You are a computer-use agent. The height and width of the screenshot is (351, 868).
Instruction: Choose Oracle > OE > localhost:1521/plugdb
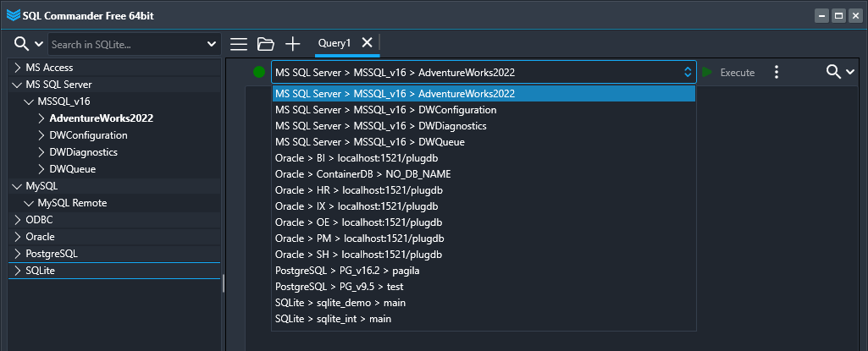coord(484,222)
